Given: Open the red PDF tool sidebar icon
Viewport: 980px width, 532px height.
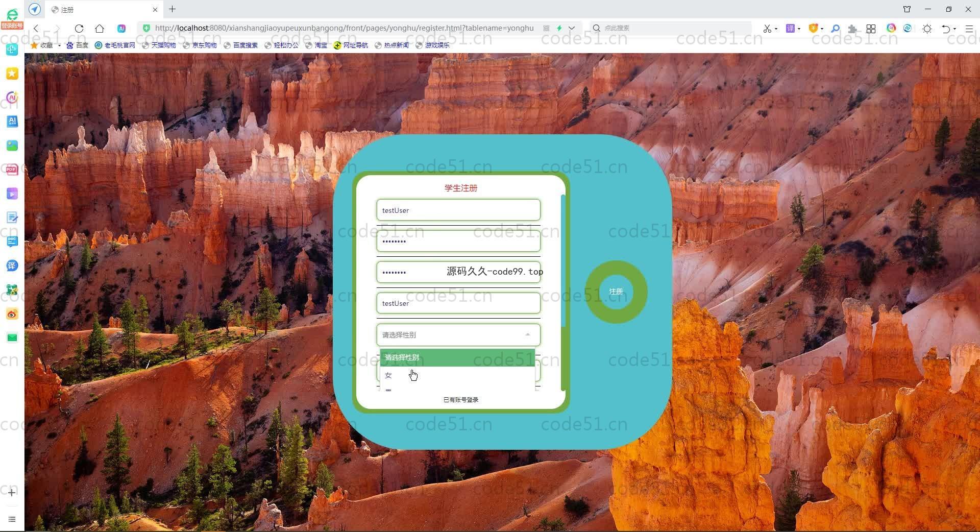Looking at the screenshot, I should (x=12, y=170).
